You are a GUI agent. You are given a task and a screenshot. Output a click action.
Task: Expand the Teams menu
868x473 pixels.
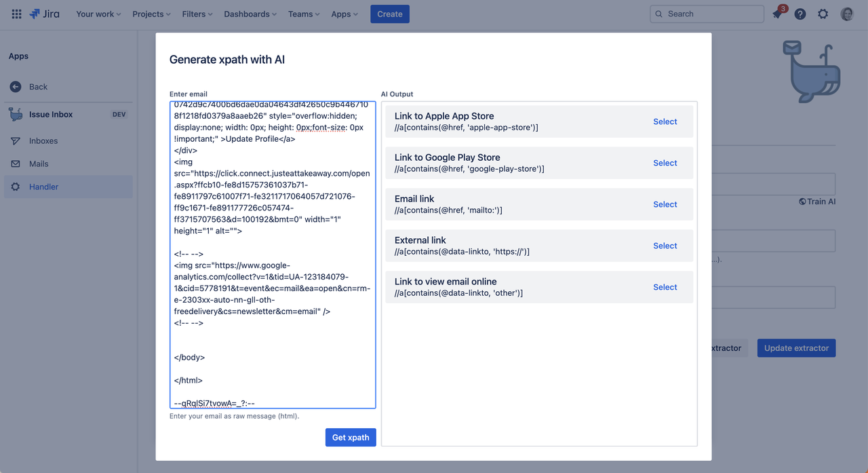[x=304, y=14]
